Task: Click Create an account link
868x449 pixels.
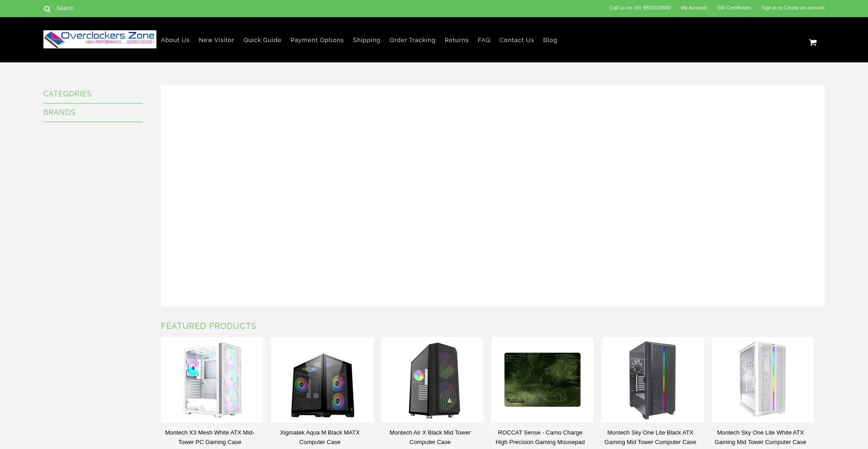Action: click(x=804, y=8)
